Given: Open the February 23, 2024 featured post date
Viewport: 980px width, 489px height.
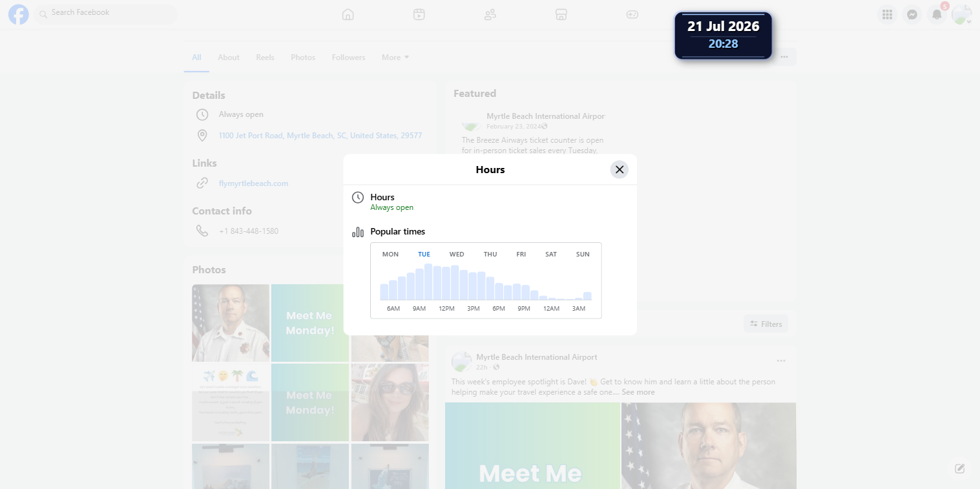Looking at the screenshot, I should point(514,127).
